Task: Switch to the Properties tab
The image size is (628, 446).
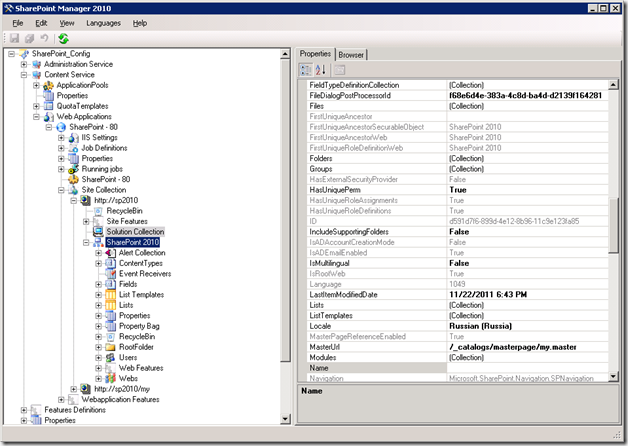Action: coord(315,54)
